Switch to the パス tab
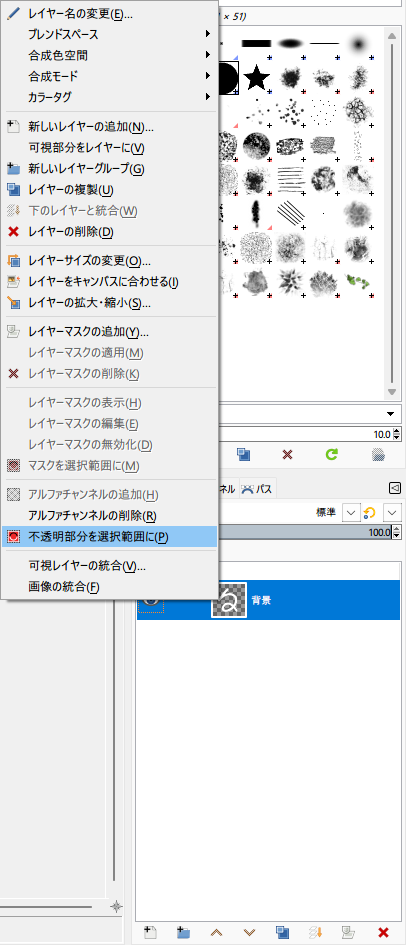 [257, 489]
